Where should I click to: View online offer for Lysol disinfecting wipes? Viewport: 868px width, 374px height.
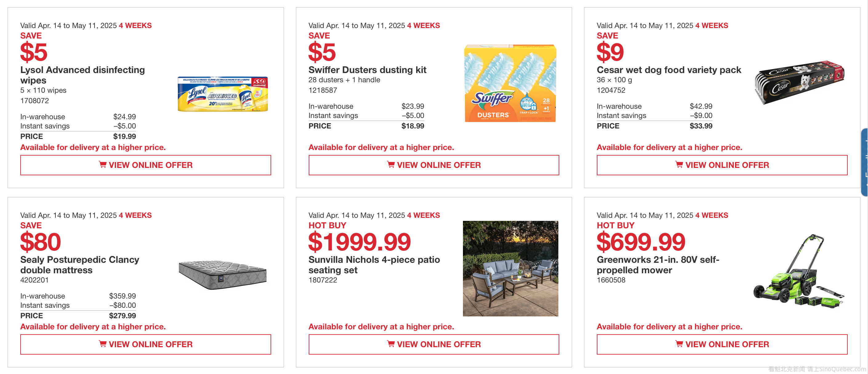tap(146, 165)
